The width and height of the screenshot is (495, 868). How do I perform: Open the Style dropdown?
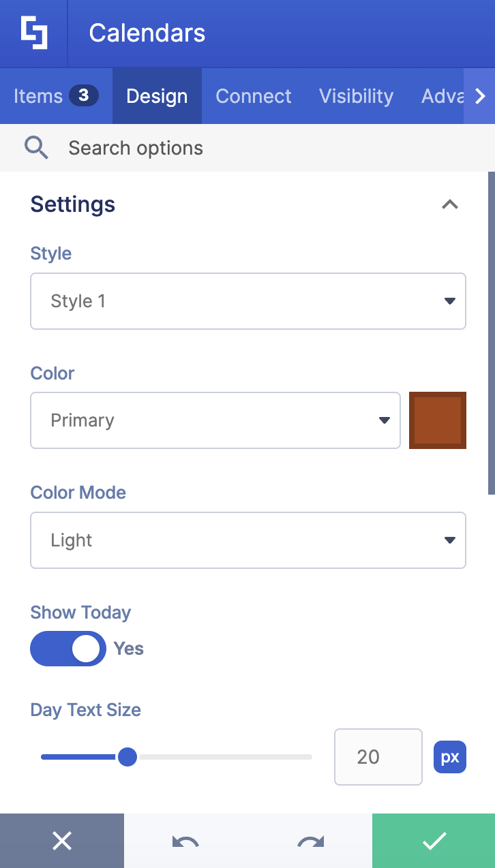click(x=247, y=300)
